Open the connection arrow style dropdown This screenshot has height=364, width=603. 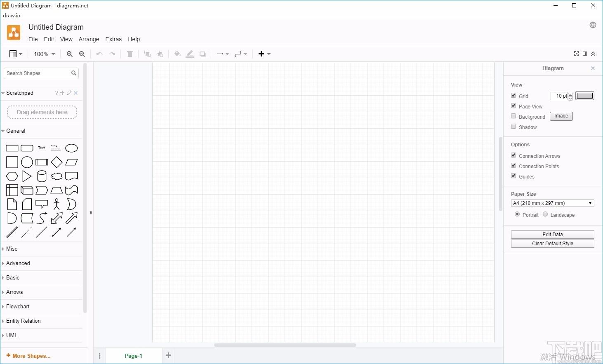coord(223,54)
